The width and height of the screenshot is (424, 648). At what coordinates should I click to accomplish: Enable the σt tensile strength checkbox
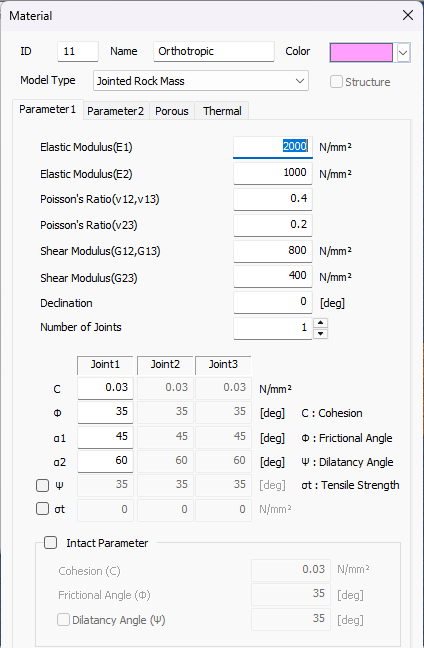tap(43, 509)
